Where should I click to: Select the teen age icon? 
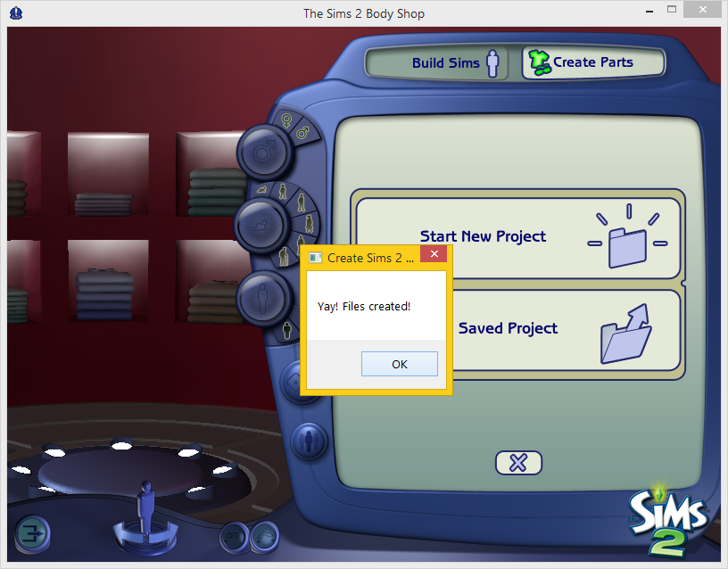(302, 202)
